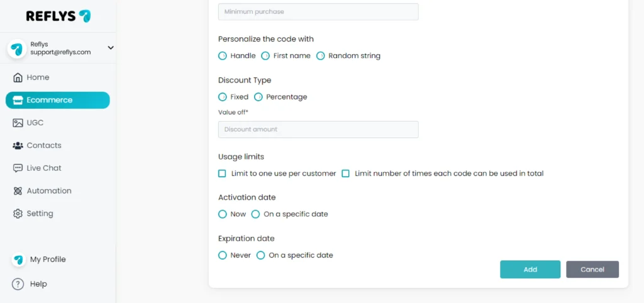
Task: Open the Automation atom icon
Action: pos(18,191)
